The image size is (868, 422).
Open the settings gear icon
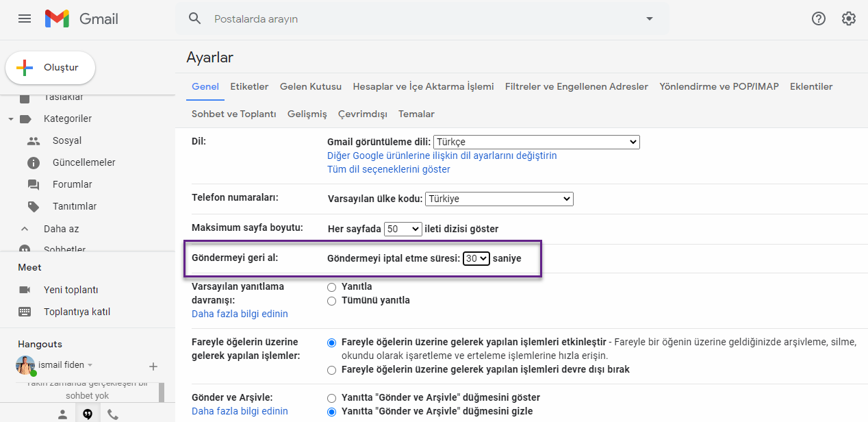849,18
